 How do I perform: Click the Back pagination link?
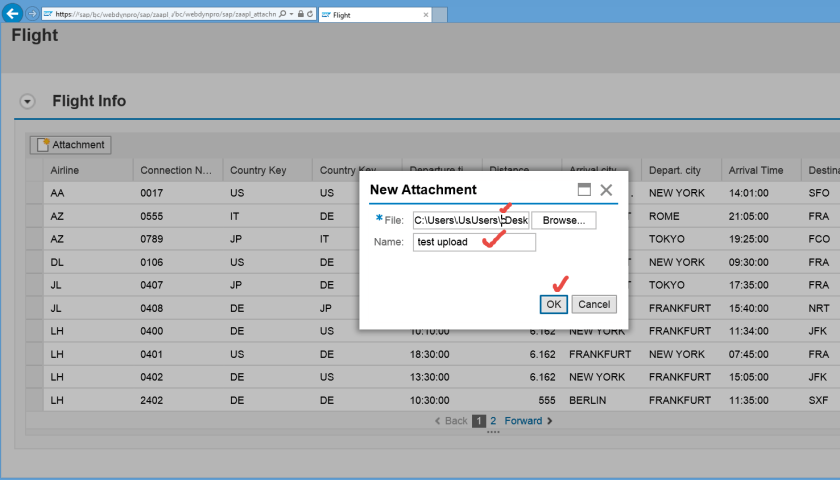tap(451, 421)
